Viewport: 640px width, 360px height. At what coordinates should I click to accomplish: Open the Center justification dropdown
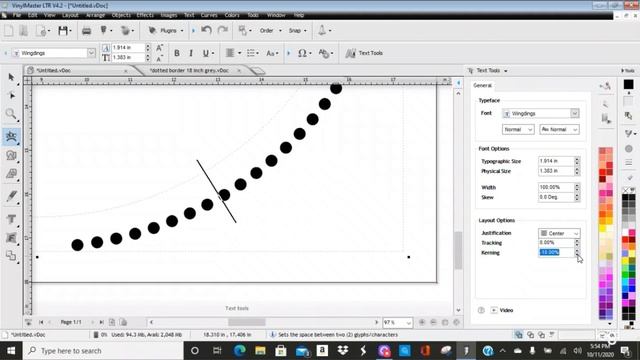tap(559, 233)
